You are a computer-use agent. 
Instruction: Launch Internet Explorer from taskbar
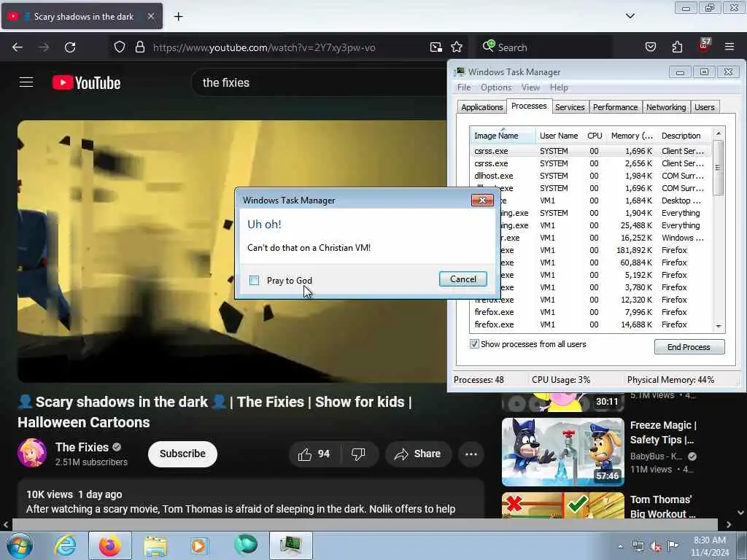pos(65,546)
